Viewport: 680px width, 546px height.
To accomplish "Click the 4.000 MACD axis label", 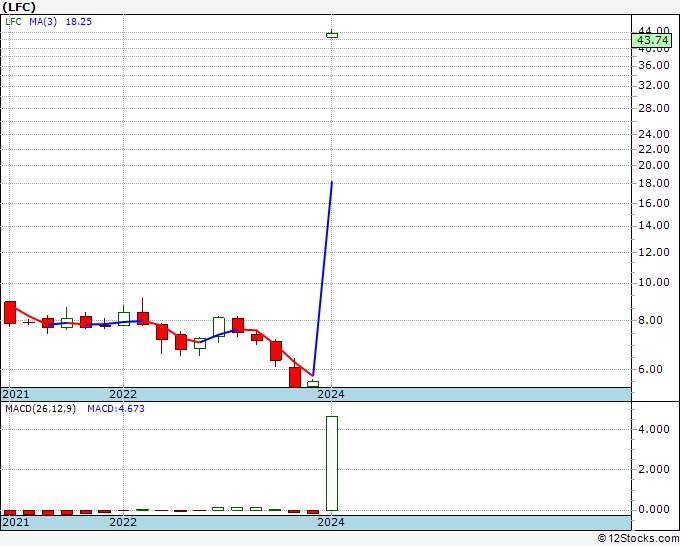I will pyautogui.click(x=654, y=429).
